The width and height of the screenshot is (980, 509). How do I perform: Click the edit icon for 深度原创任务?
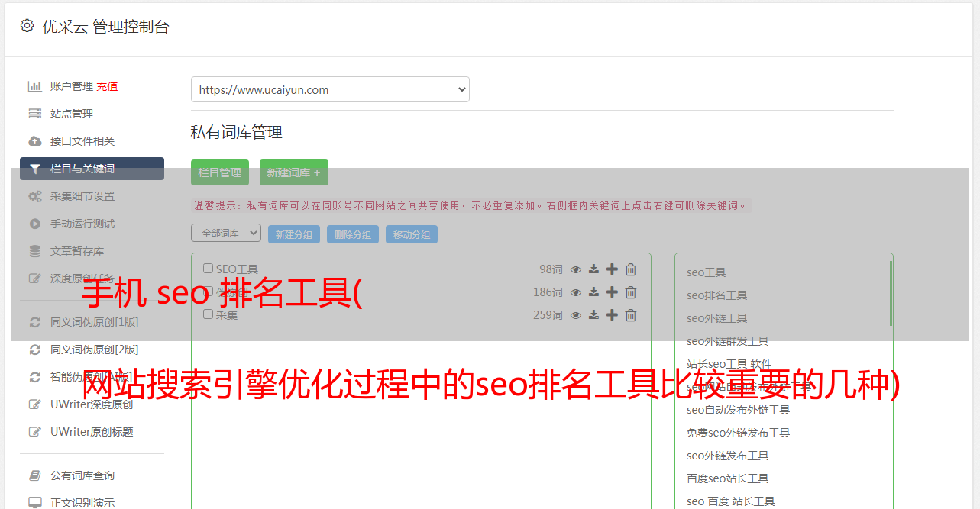point(35,279)
